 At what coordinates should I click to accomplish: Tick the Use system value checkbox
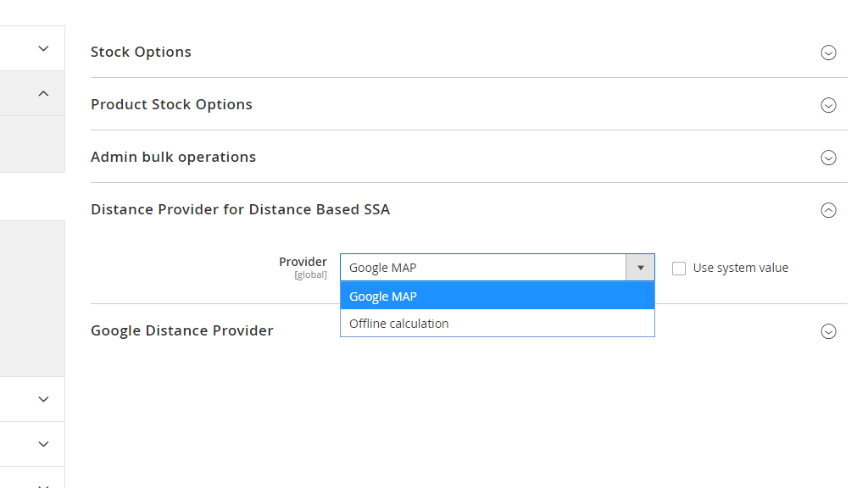pos(679,269)
